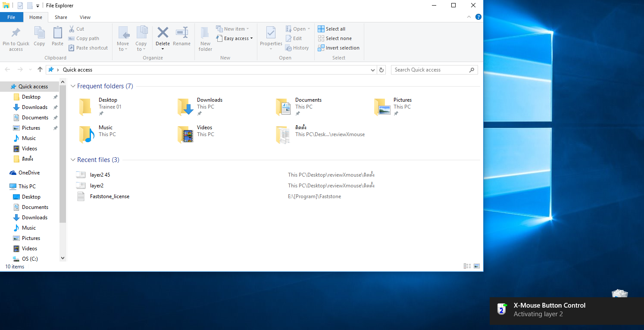644x330 pixels.
Task: Click Pin to Quick access icon
Action: tap(16, 33)
